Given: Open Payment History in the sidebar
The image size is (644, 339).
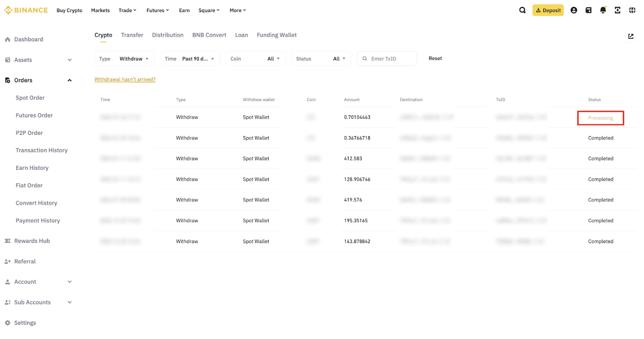Looking at the screenshot, I should click(38, 221).
